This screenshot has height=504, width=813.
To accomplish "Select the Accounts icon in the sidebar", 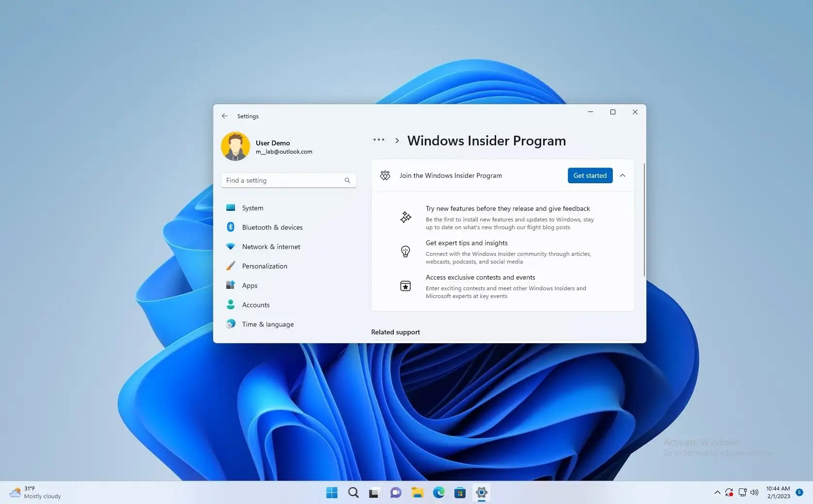I will 230,304.
